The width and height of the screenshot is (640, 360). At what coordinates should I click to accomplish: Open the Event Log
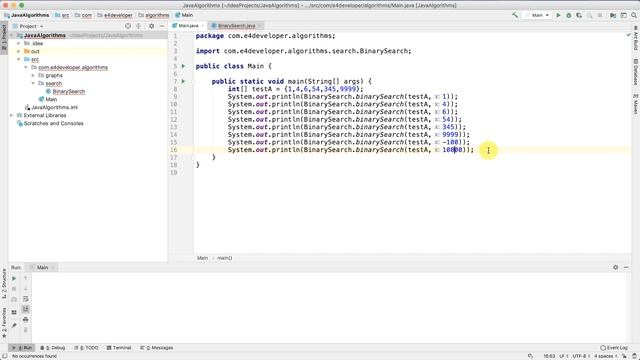point(614,348)
